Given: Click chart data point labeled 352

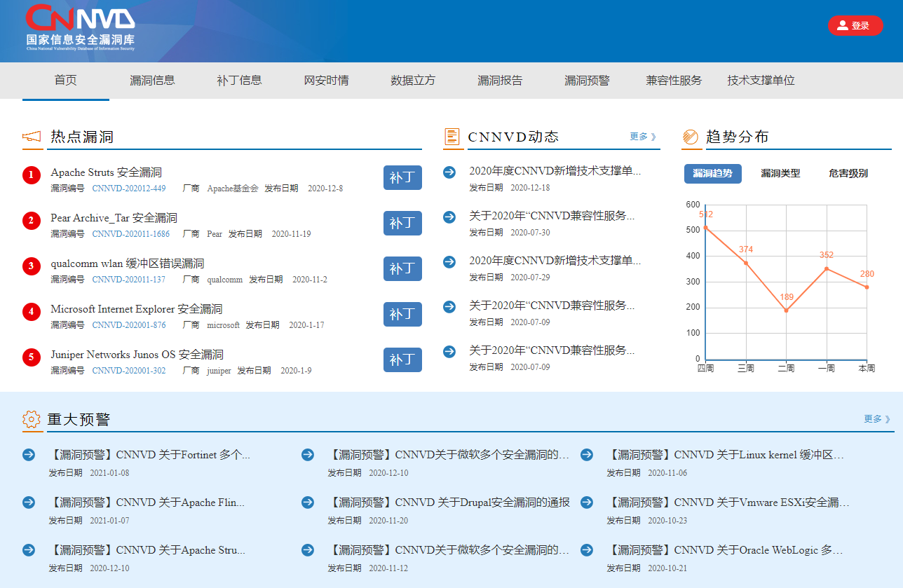Looking at the screenshot, I should [827, 268].
